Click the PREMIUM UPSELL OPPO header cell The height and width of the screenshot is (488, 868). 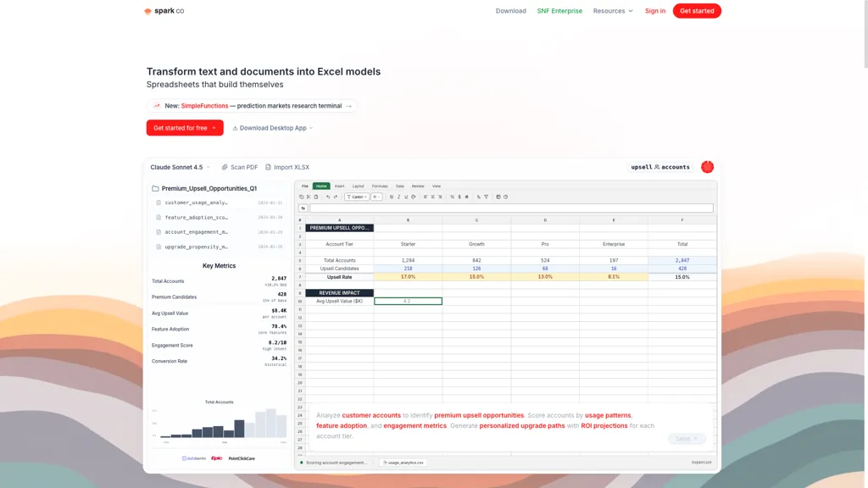click(x=339, y=228)
